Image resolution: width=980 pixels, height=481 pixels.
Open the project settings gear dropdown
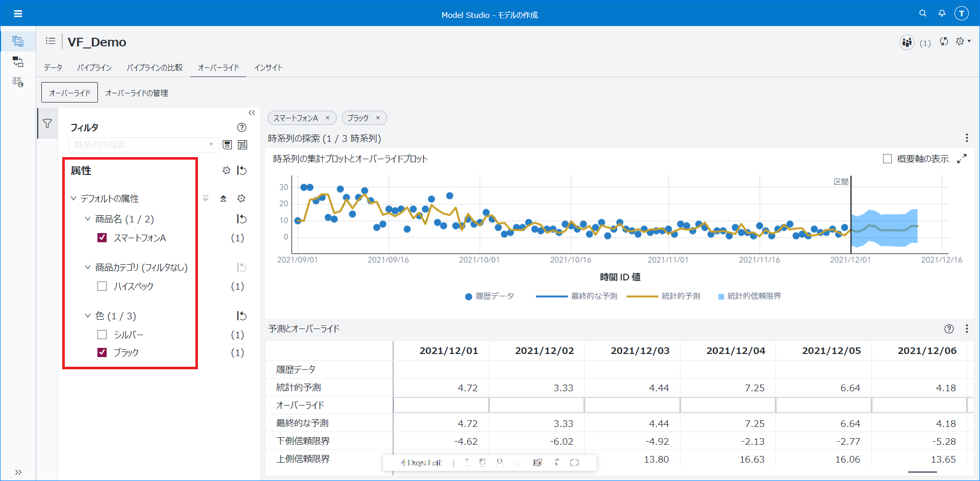963,41
